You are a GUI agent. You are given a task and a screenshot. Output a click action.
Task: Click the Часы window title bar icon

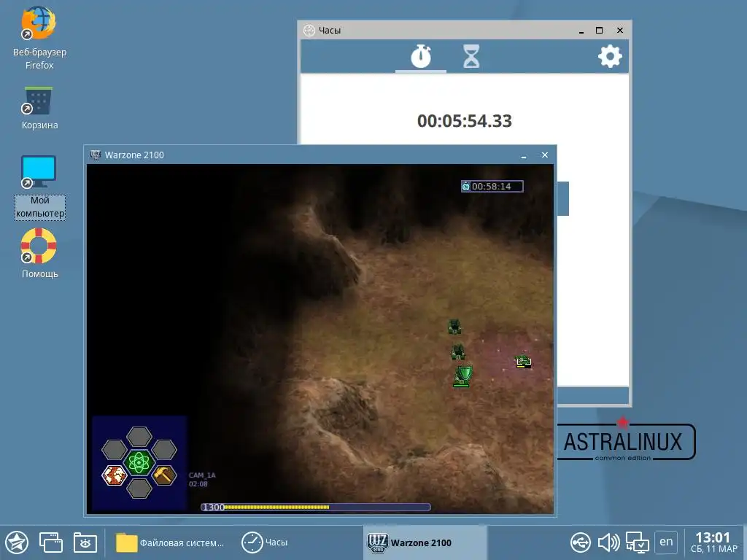(309, 30)
